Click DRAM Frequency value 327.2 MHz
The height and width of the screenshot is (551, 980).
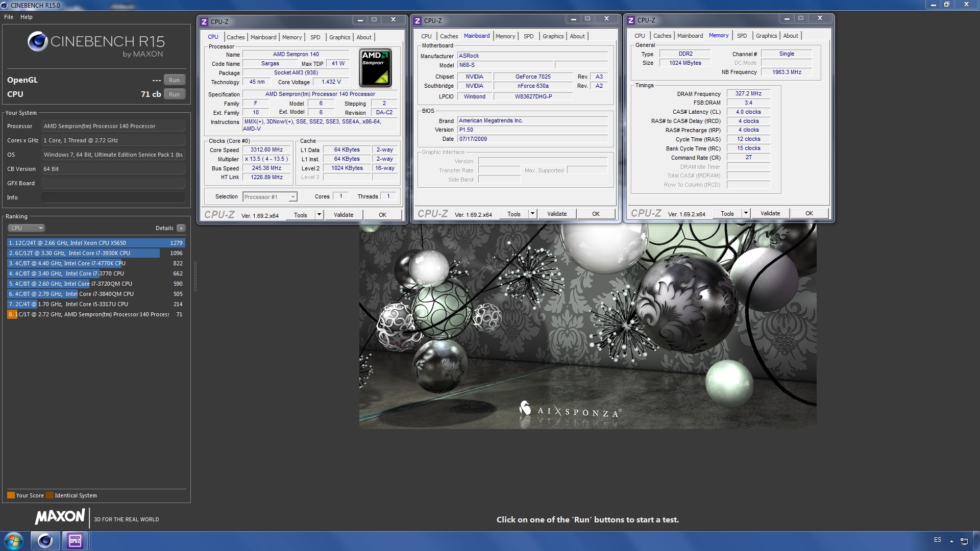[x=748, y=94]
